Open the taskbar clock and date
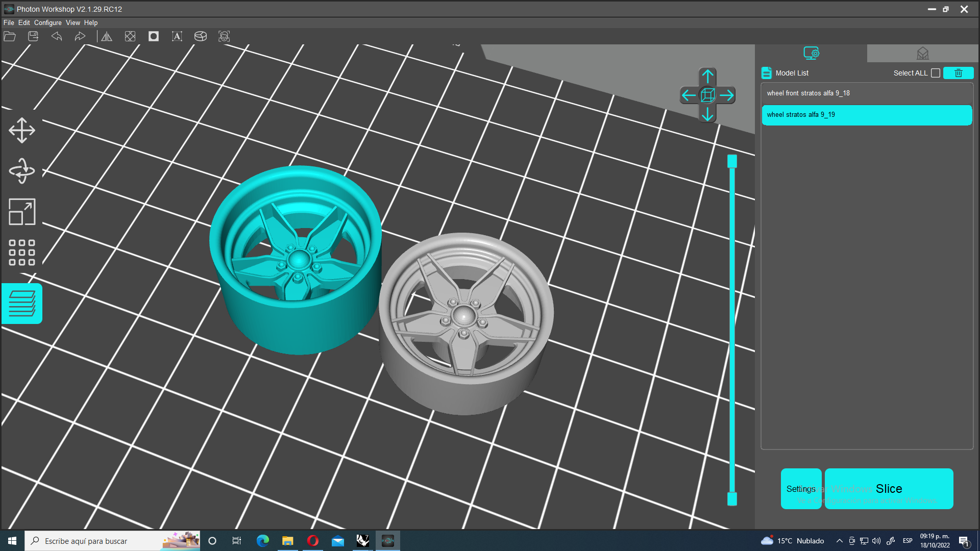The image size is (980, 551). 935,541
